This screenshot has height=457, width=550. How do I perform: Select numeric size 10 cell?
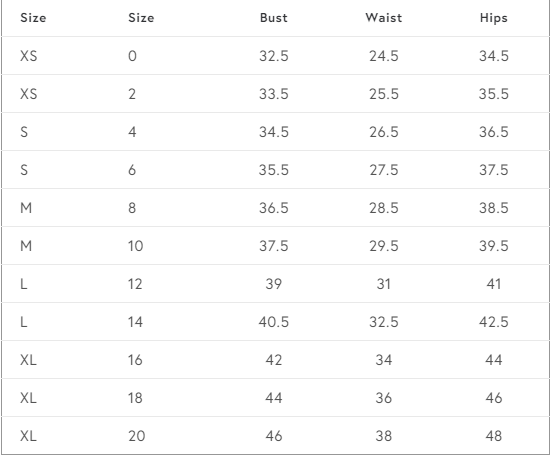click(135, 246)
